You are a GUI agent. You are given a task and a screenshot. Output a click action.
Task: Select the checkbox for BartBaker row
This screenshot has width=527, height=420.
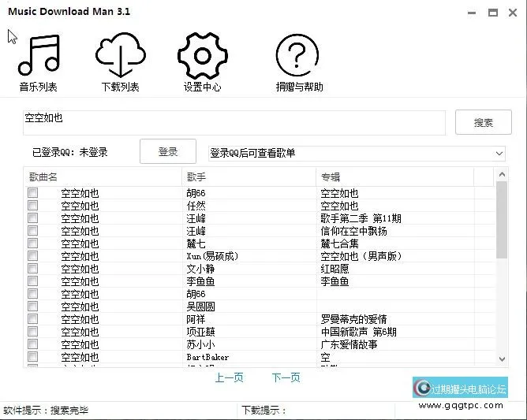[x=32, y=356]
